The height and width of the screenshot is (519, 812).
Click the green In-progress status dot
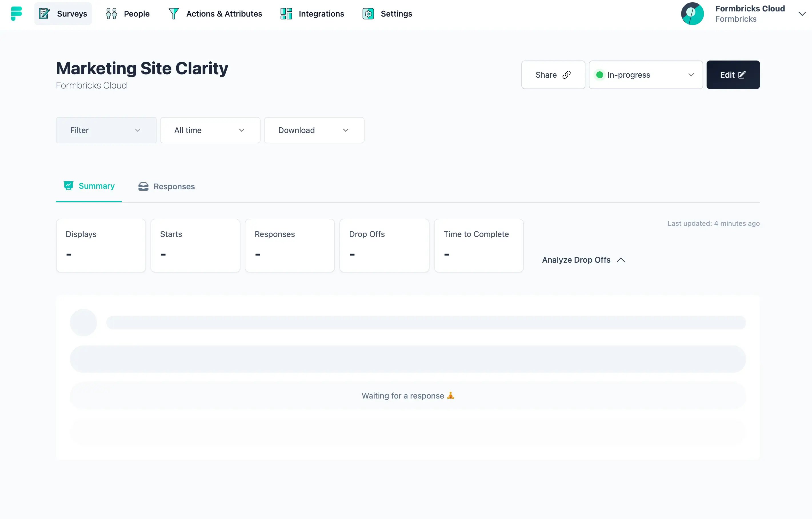599,75
